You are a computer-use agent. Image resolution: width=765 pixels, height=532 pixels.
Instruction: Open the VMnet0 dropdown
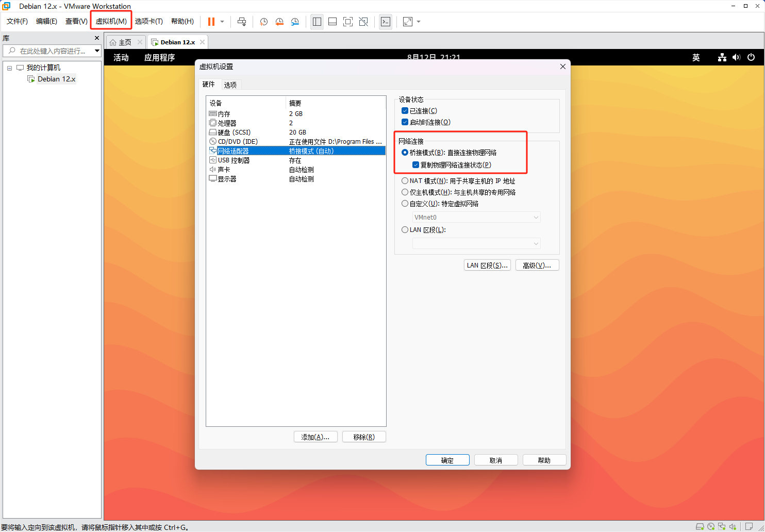(476, 218)
